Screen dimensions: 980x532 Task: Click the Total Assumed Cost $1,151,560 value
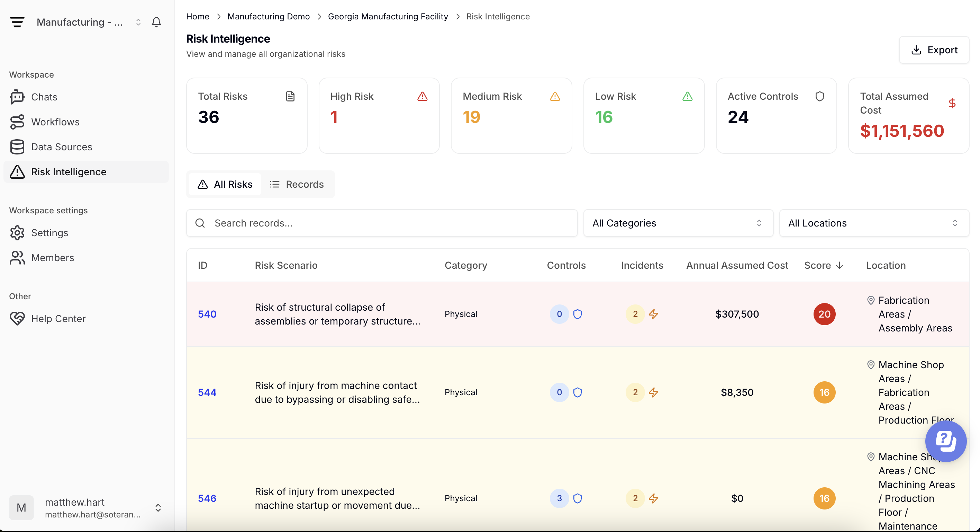point(902,131)
